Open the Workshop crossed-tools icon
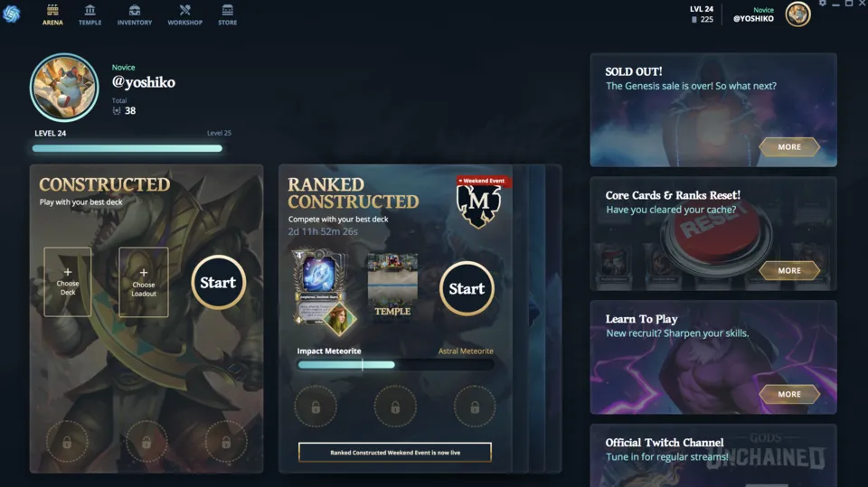The width and height of the screenshot is (868, 487). tap(184, 10)
